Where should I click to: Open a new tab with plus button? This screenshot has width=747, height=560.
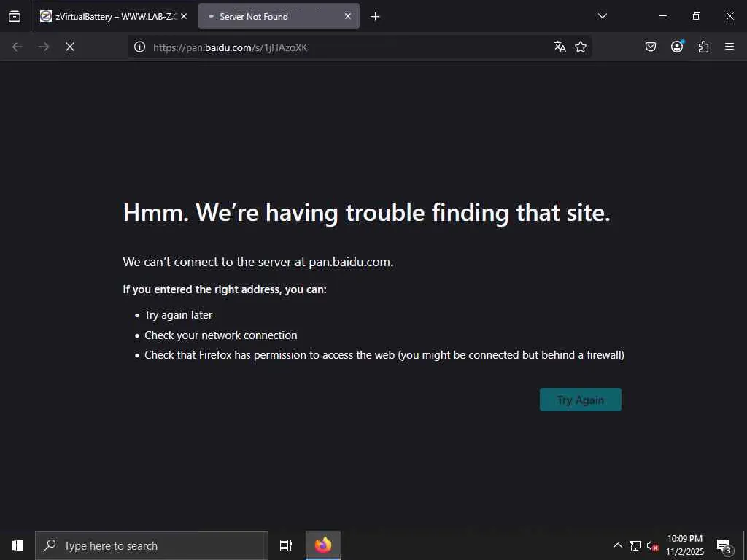click(375, 17)
